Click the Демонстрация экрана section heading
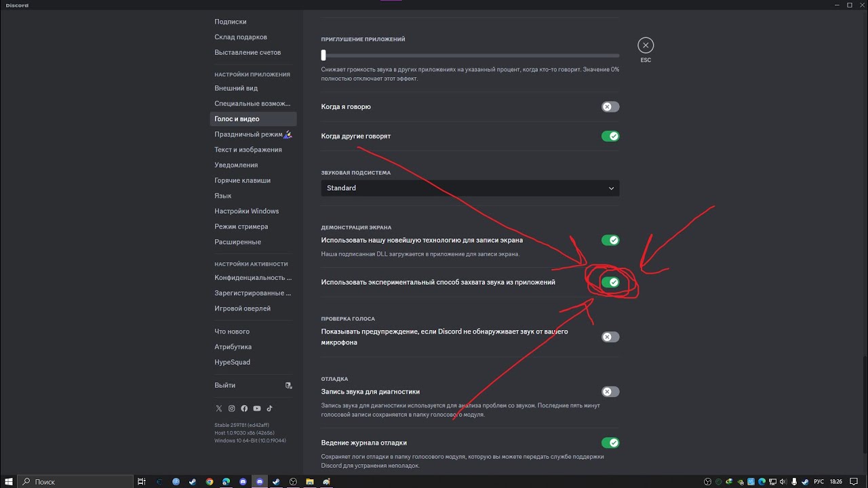The width and height of the screenshot is (868, 488). pos(356,228)
